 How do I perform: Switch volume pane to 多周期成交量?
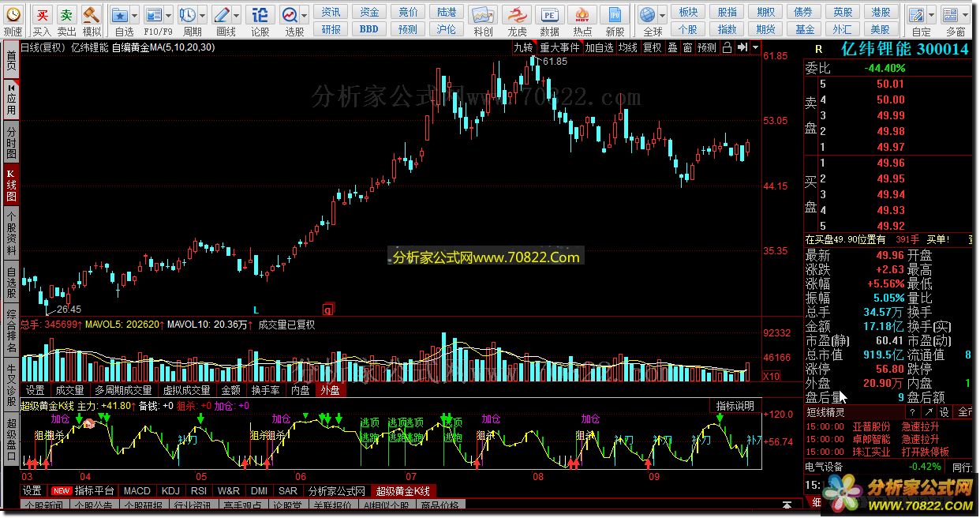(x=123, y=390)
